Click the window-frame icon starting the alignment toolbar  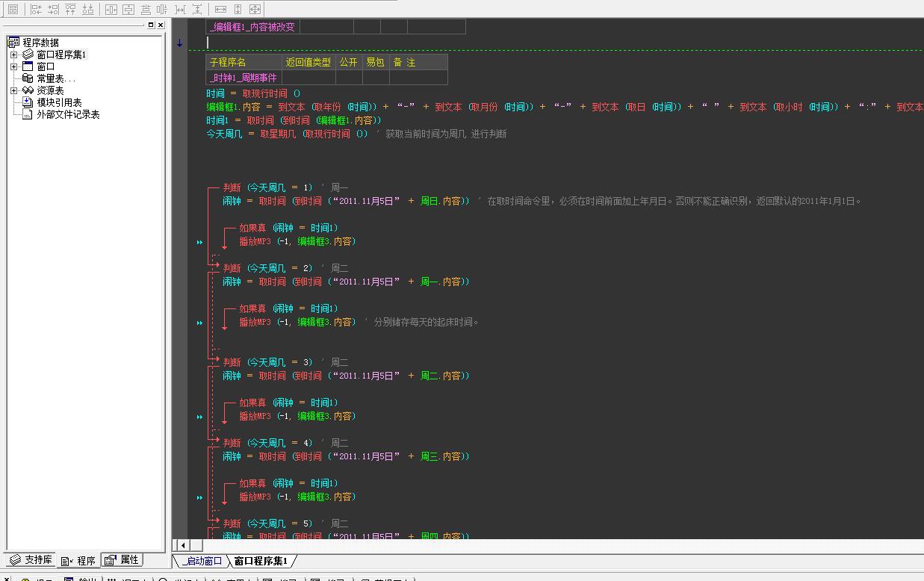[13, 9]
